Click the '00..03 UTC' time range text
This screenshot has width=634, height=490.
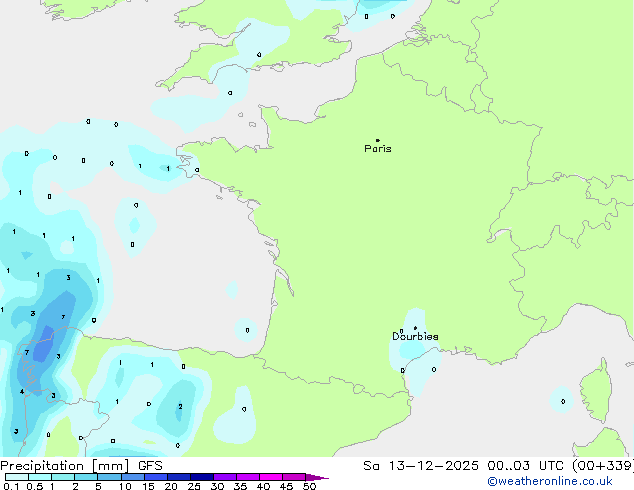(525, 466)
